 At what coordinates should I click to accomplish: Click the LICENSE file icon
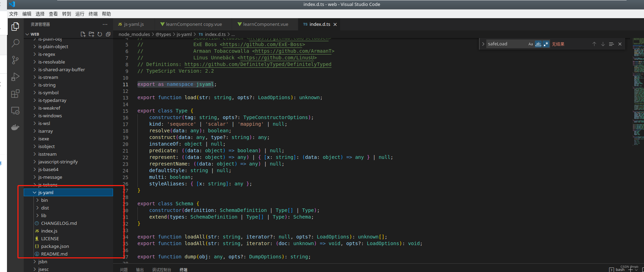pos(37,238)
